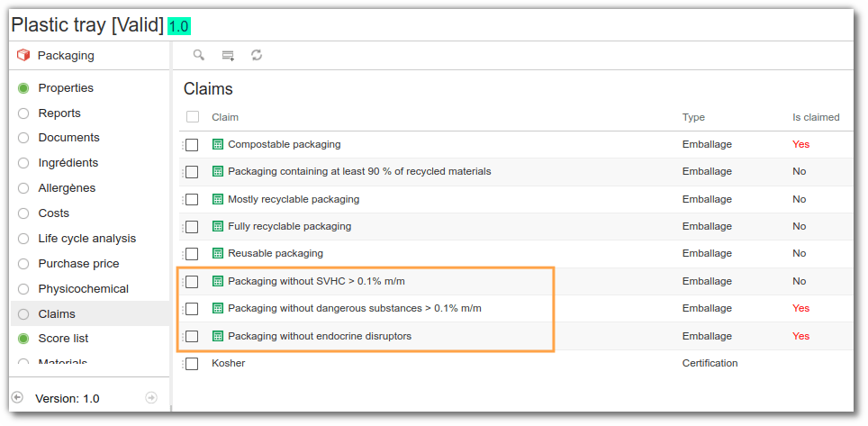Check the Fully recyclable packaging row checkbox
868x426 pixels.
click(x=192, y=227)
